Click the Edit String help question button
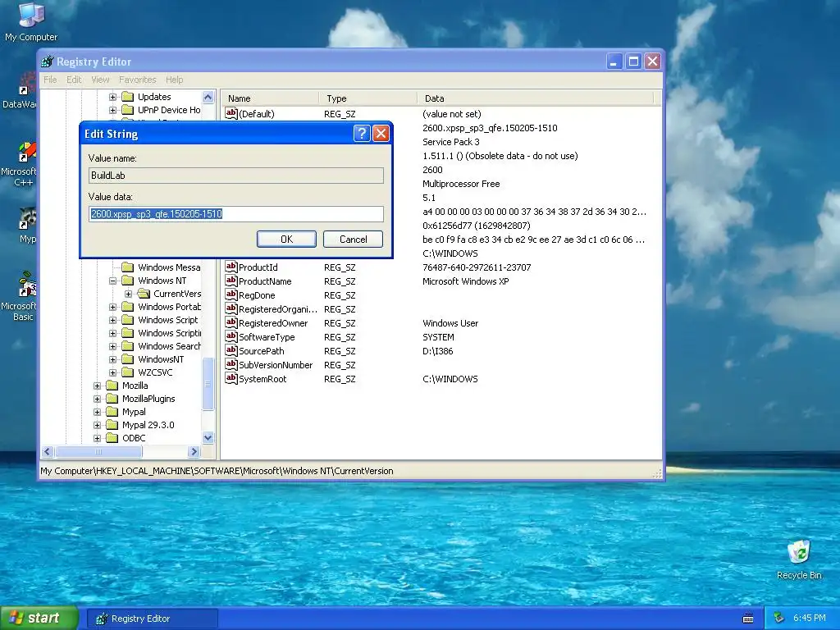 (x=362, y=134)
